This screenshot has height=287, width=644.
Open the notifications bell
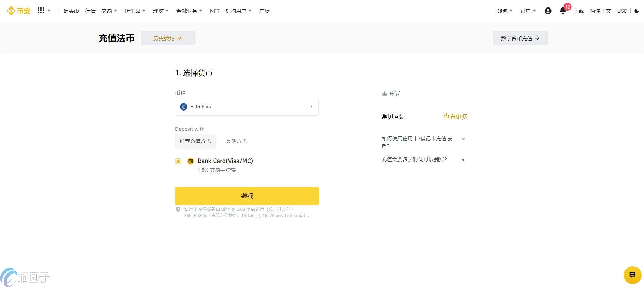pos(563,11)
